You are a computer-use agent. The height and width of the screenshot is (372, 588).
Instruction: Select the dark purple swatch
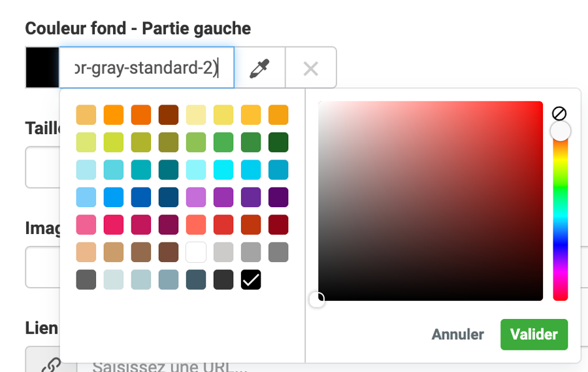coord(278,197)
